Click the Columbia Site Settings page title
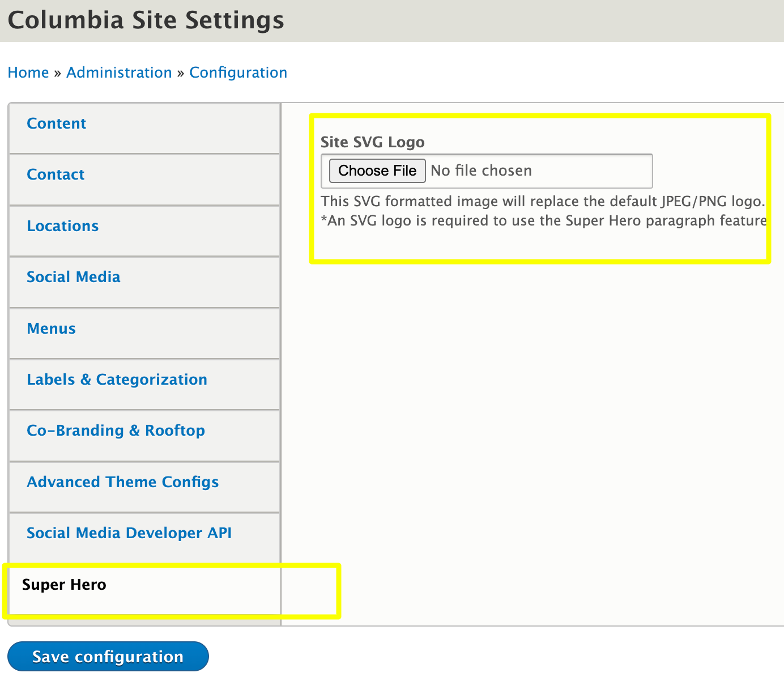Image resolution: width=784 pixels, height=677 pixels. pyautogui.click(x=146, y=20)
